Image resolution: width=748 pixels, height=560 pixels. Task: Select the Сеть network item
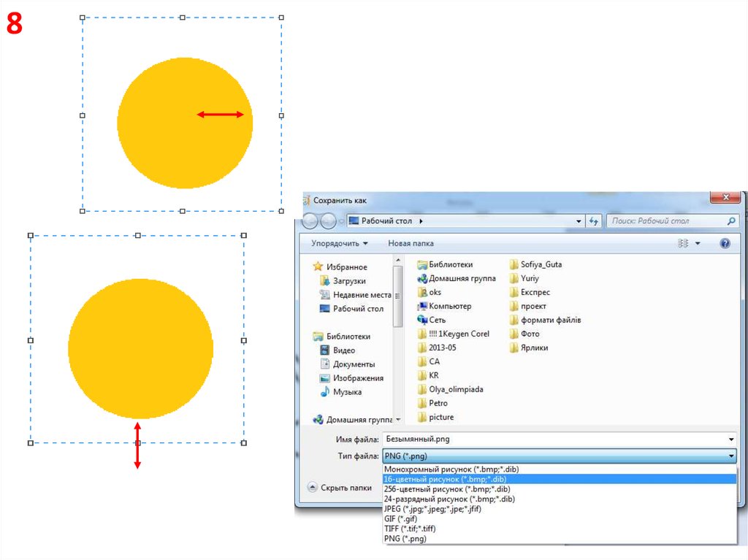pos(437,320)
